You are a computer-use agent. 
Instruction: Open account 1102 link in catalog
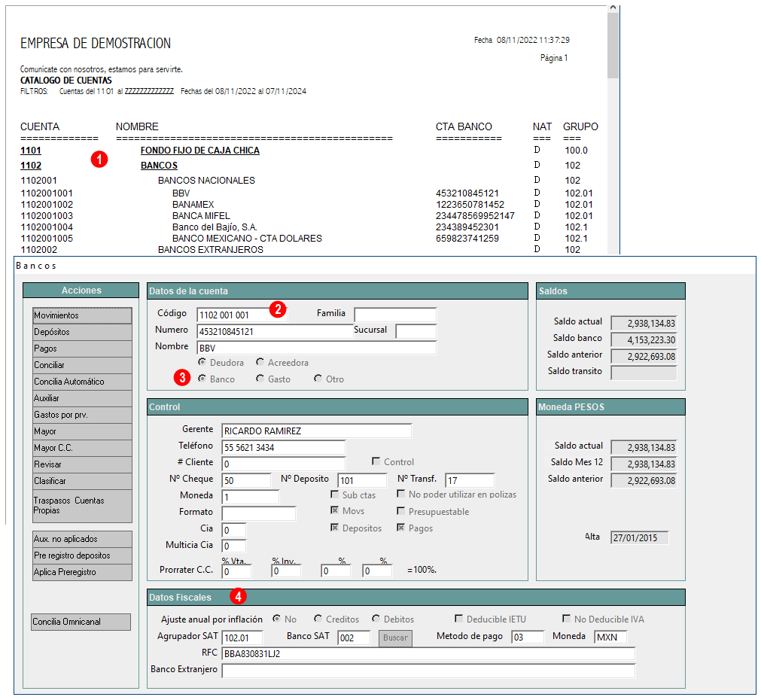click(x=31, y=166)
